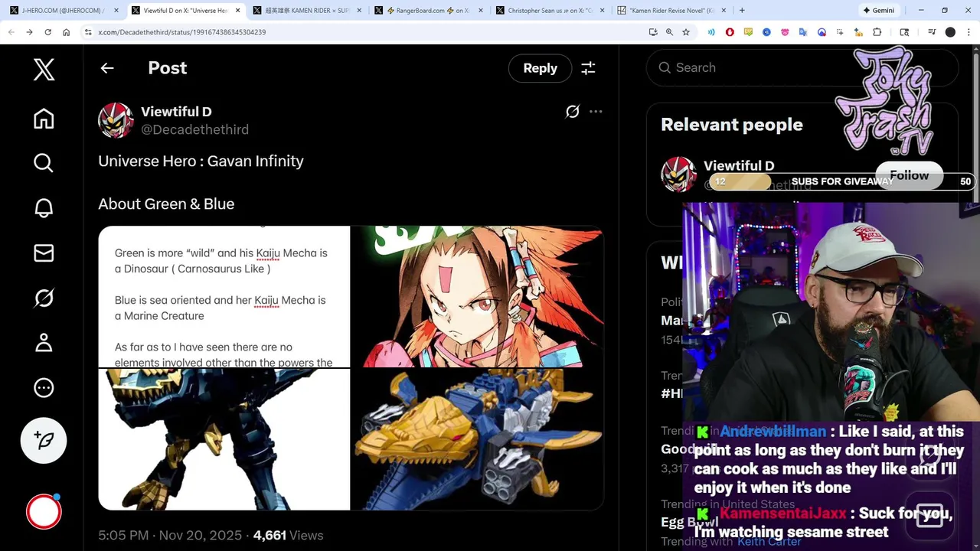Open the Extensions puzzle menu
Screen dimensions: 980x551
877,32
